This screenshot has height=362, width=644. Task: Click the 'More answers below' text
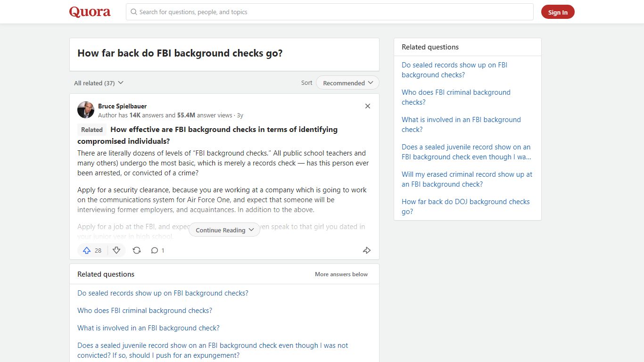pyautogui.click(x=341, y=274)
